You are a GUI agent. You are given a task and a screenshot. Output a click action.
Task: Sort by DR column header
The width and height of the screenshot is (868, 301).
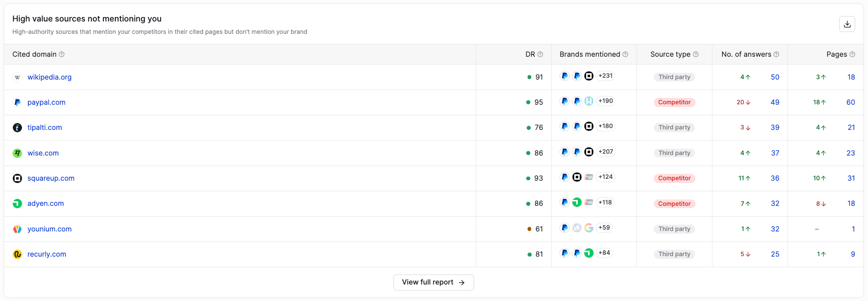tap(530, 54)
